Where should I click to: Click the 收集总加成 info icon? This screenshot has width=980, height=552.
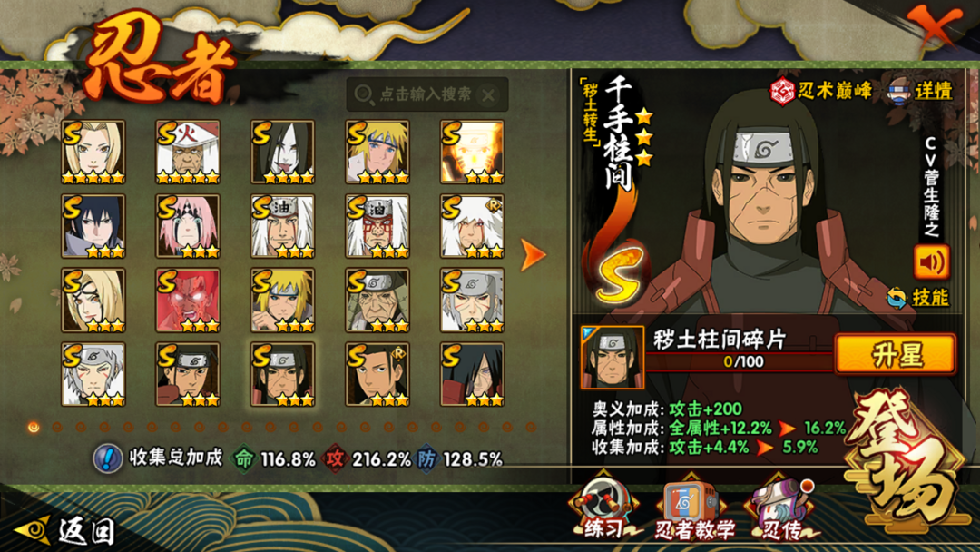(x=107, y=458)
